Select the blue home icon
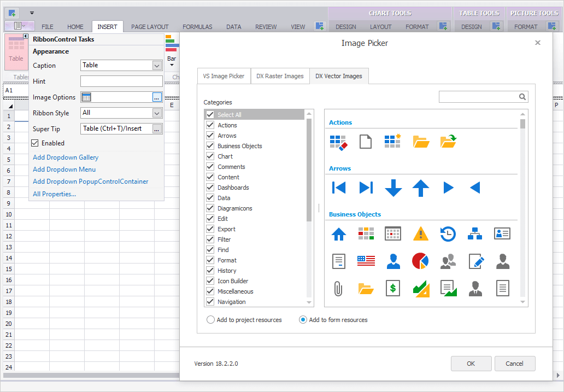The width and height of the screenshot is (564, 392). tap(338, 234)
